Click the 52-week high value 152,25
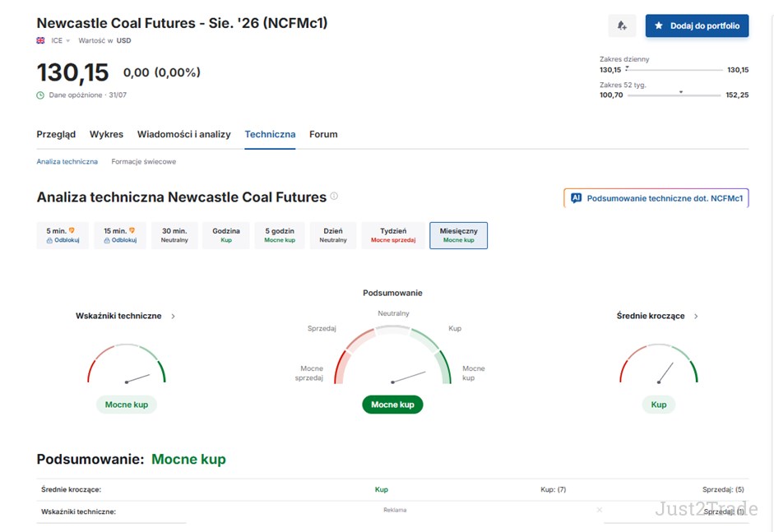 [737, 95]
